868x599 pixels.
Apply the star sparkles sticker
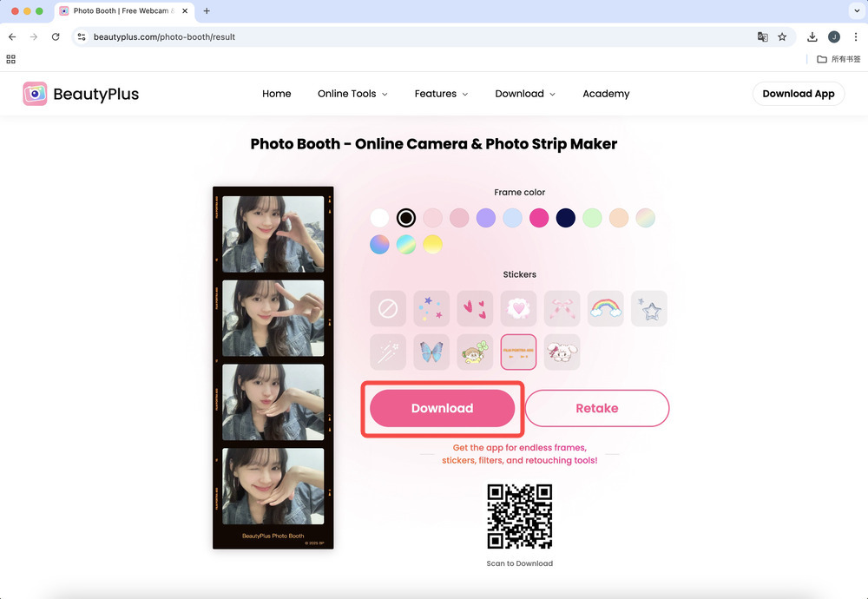point(431,308)
